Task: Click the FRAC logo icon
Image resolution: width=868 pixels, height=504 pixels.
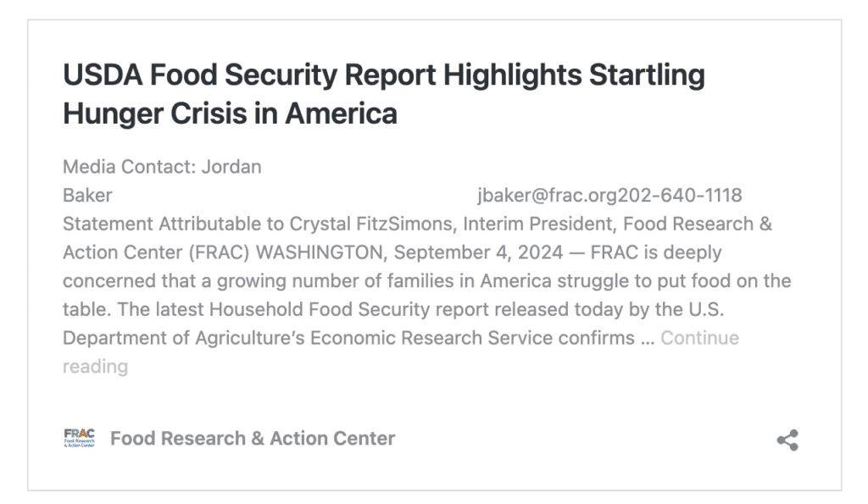Action: [79, 438]
